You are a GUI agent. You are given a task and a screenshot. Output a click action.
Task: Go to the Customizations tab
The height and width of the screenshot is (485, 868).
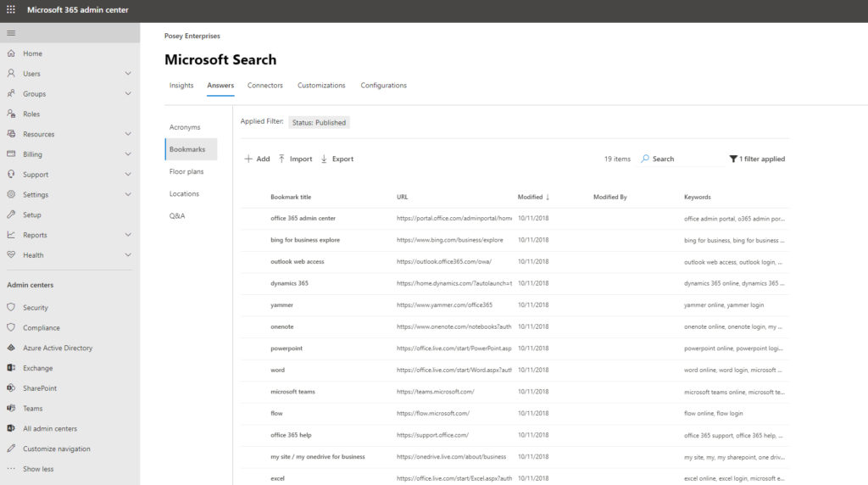tap(321, 86)
